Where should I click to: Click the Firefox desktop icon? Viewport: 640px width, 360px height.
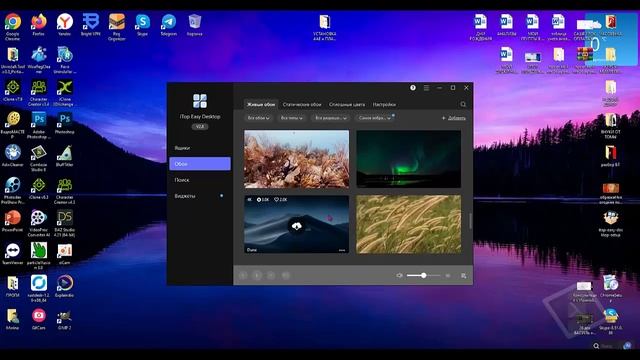(39, 25)
